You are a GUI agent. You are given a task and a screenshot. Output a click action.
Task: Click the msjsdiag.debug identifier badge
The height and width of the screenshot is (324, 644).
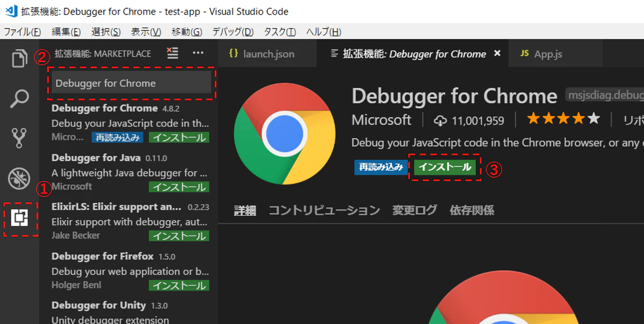click(x=604, y=96)
